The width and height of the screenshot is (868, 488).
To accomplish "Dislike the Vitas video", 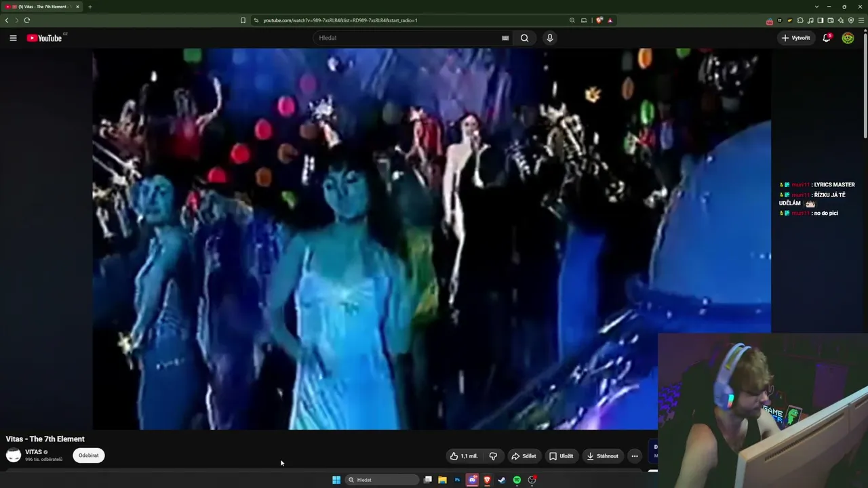I will (x=493, y=456).
